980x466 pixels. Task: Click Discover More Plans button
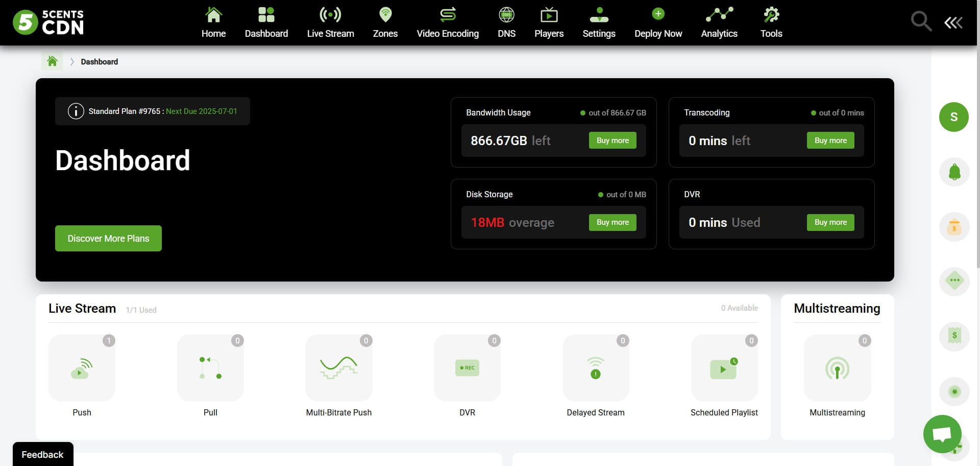pos(108,239)
